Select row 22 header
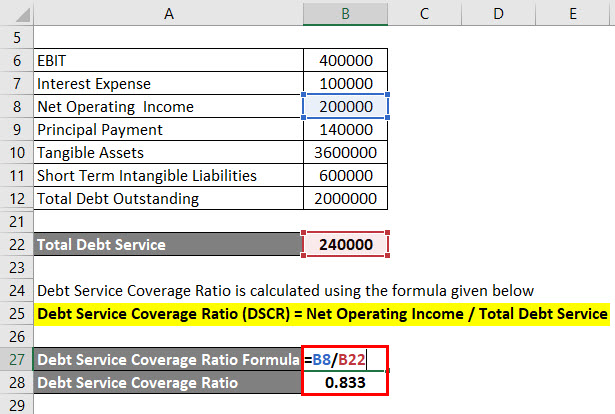 pos(17,245)
